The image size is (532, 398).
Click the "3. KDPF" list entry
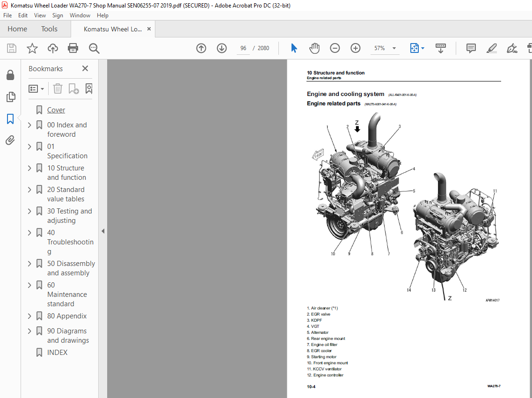pos(314,320)
